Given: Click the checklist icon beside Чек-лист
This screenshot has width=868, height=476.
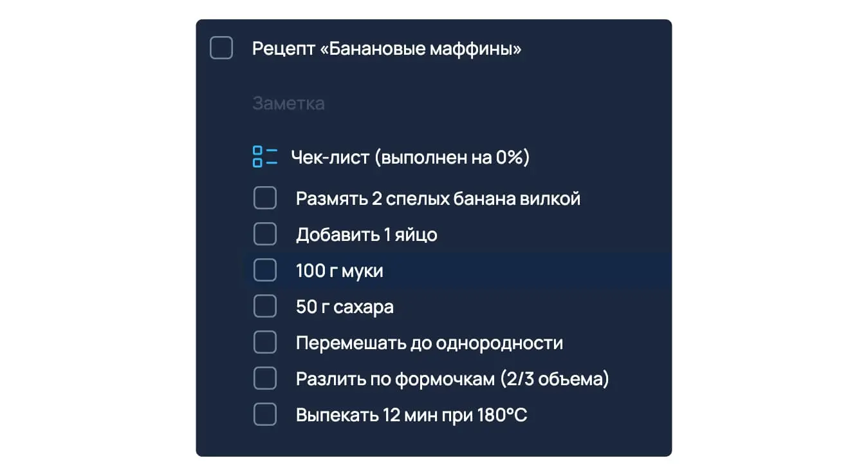Looking at the screenshot, I should coord(264,157).
